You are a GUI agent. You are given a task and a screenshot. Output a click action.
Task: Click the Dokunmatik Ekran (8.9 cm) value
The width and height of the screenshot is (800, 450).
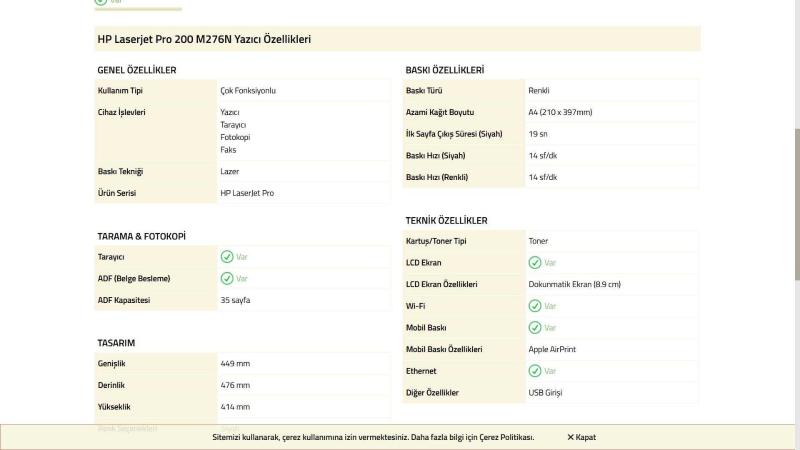[x=574, y=285]
